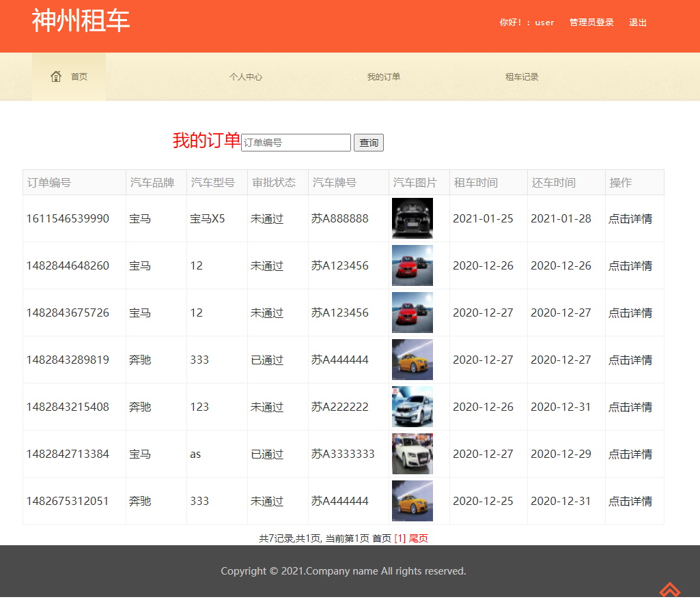
Task: Click the scroll-to-top arrow icon in footer
Action: [670, 589]
